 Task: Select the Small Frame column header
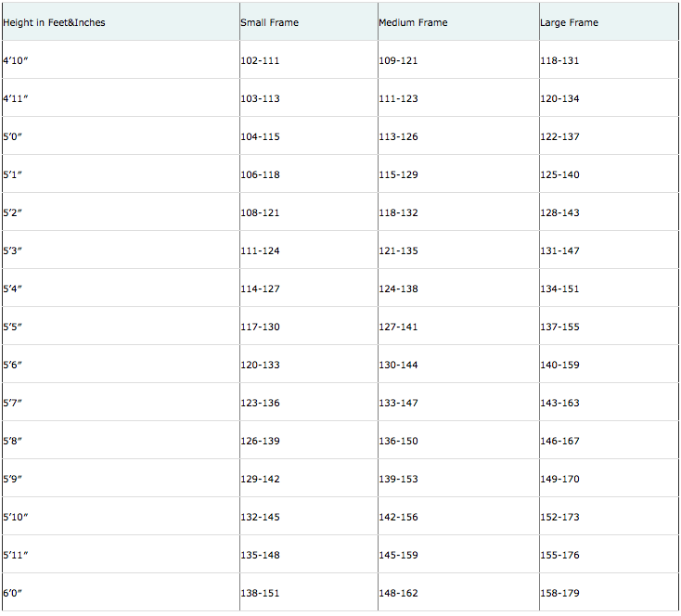pyautogui.click(x=269, y=22)
